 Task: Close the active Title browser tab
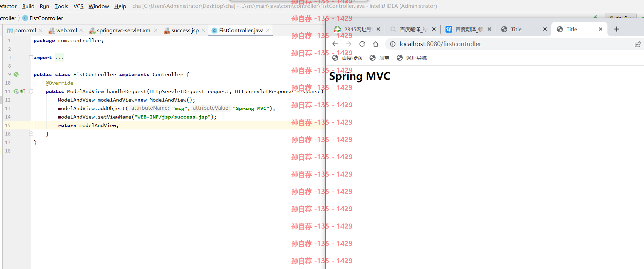[601, 29]
